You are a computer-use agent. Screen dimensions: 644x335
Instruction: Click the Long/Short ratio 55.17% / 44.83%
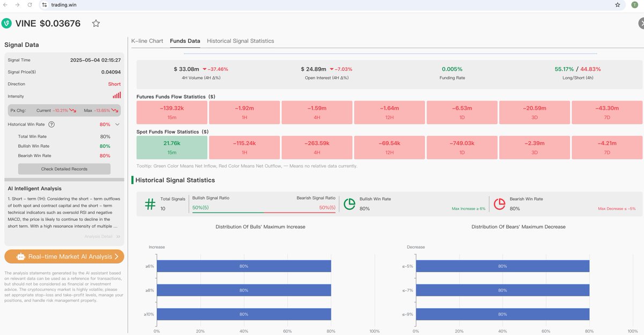click(x=577, y=69)
